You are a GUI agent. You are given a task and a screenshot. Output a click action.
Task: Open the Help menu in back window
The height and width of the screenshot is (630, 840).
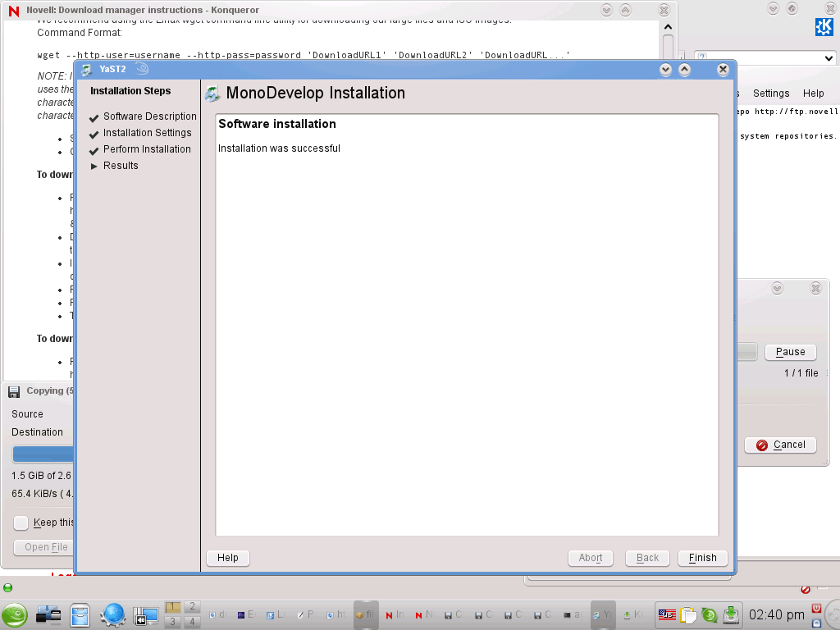(x=813, y=94)
